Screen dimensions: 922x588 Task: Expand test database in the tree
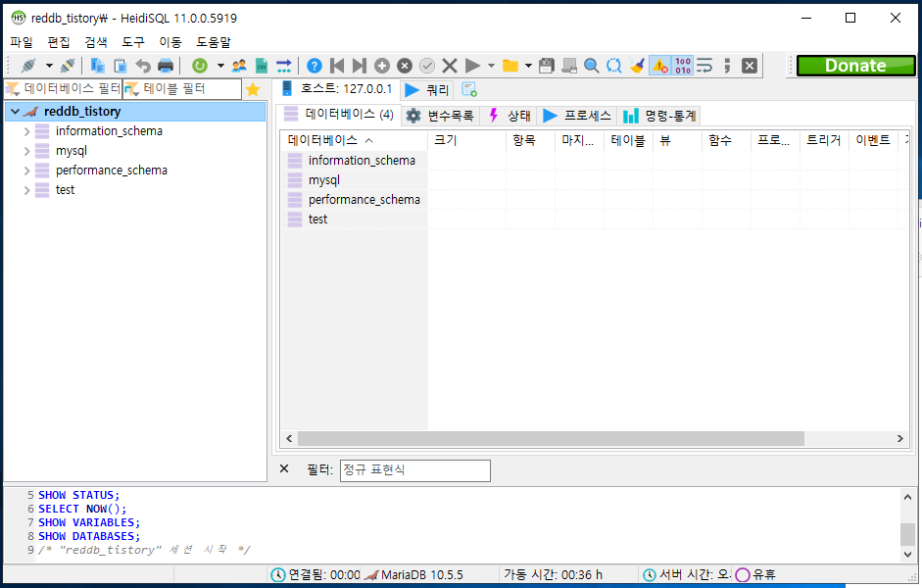[26, 190]
